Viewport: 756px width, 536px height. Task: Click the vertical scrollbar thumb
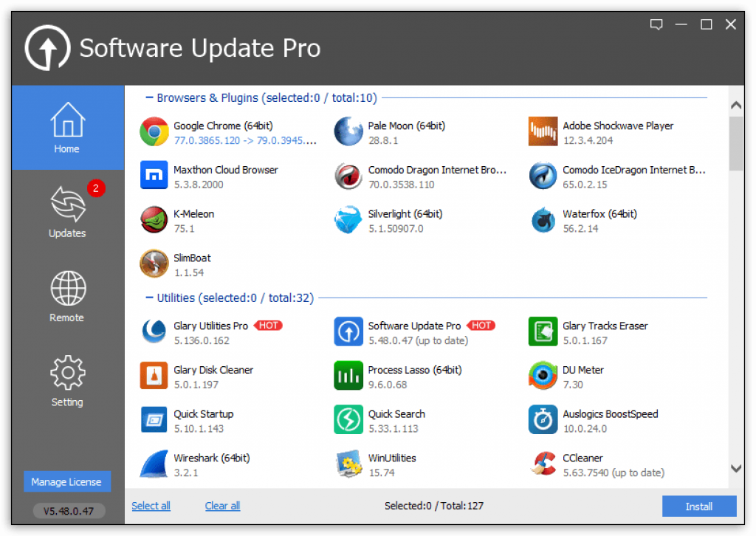(x=736, y=143)
